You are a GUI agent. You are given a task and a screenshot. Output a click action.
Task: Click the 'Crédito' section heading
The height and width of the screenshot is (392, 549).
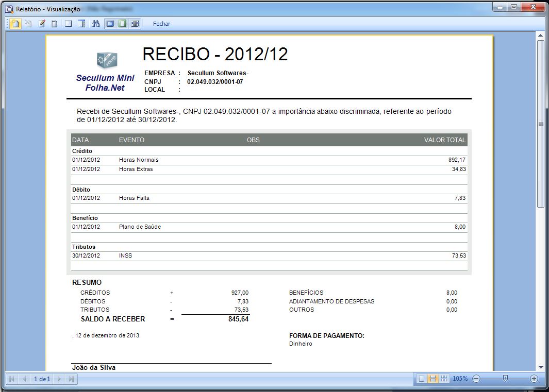pos(82,151)
